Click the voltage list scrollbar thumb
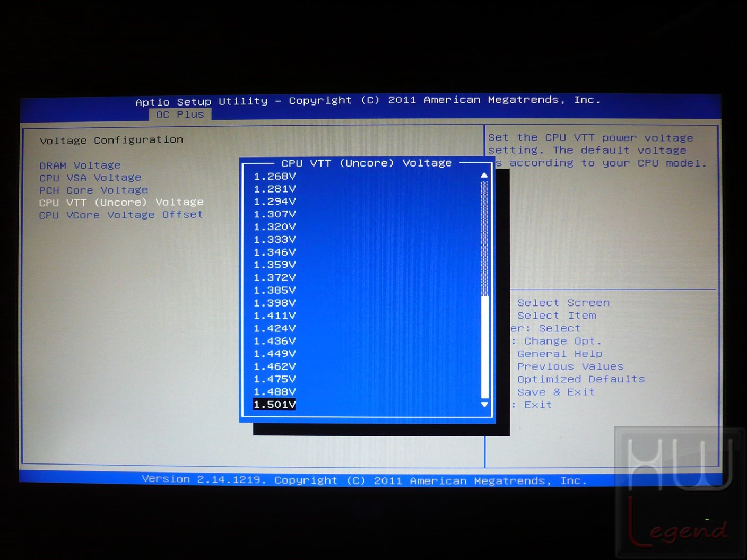Viewport: 747px width, 560px height. point(484,347)
